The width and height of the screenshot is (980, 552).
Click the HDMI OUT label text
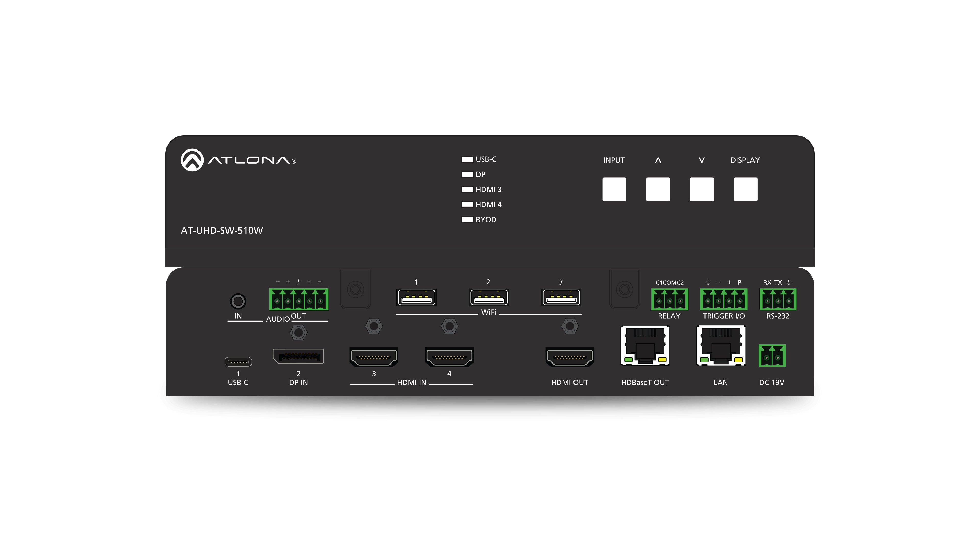570,383
